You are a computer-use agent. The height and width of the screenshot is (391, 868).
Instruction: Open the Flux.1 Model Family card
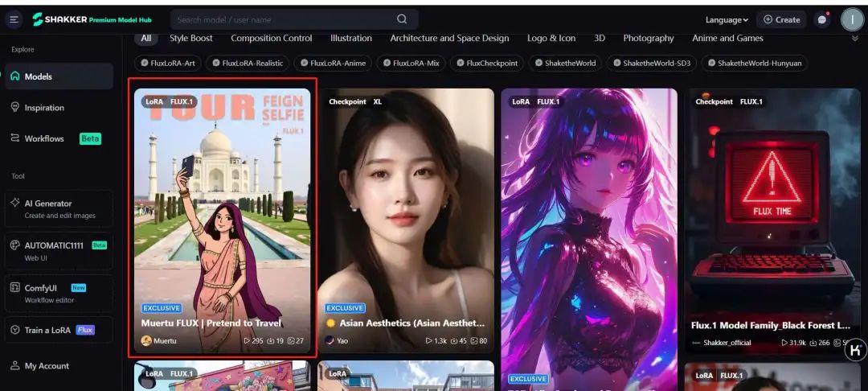773,220
